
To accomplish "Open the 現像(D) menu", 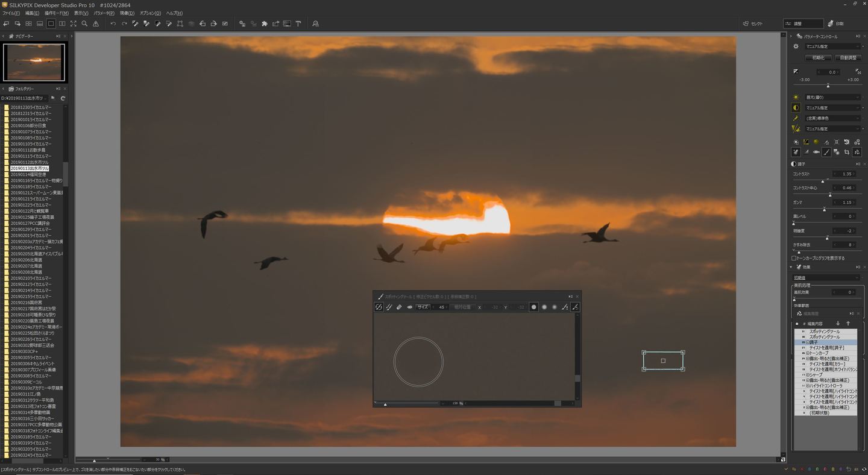I will coord(127,13).
